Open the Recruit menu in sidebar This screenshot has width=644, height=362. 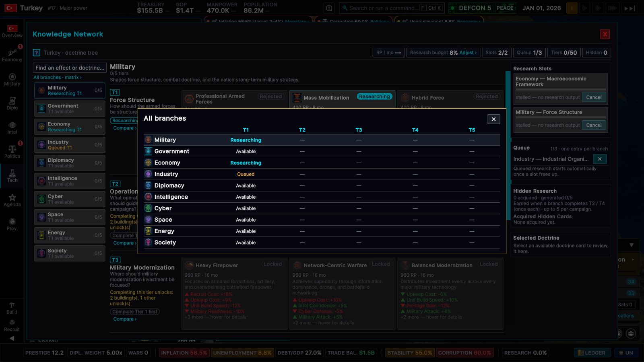click(x=12, y=326)
